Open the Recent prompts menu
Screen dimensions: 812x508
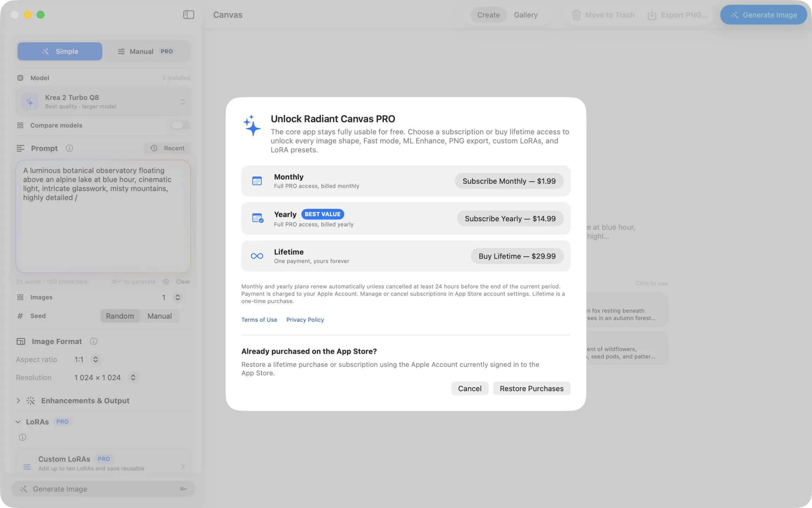point(167,148)
